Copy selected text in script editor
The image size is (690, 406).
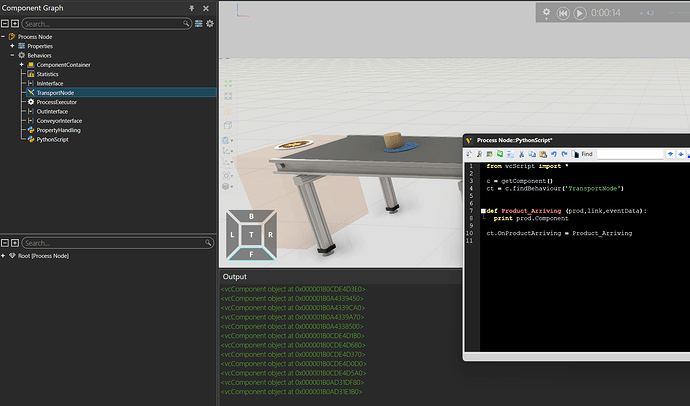tap(532, 154)
